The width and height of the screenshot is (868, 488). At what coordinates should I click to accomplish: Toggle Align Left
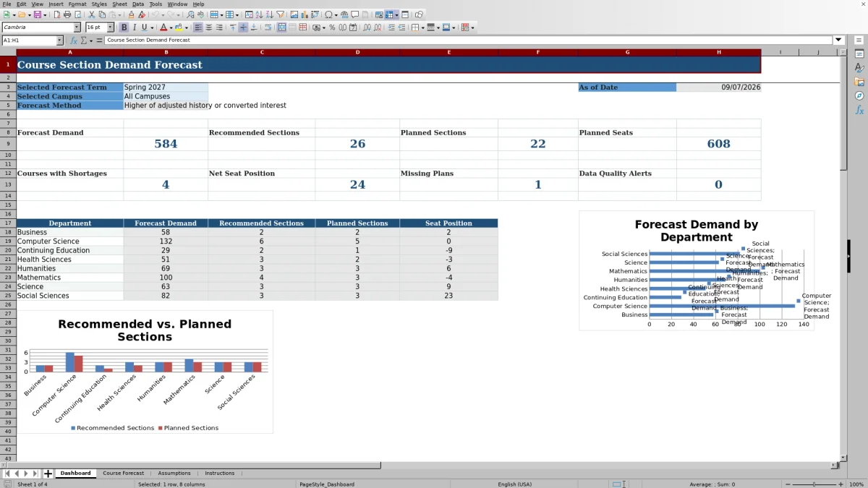click(197, 27)
